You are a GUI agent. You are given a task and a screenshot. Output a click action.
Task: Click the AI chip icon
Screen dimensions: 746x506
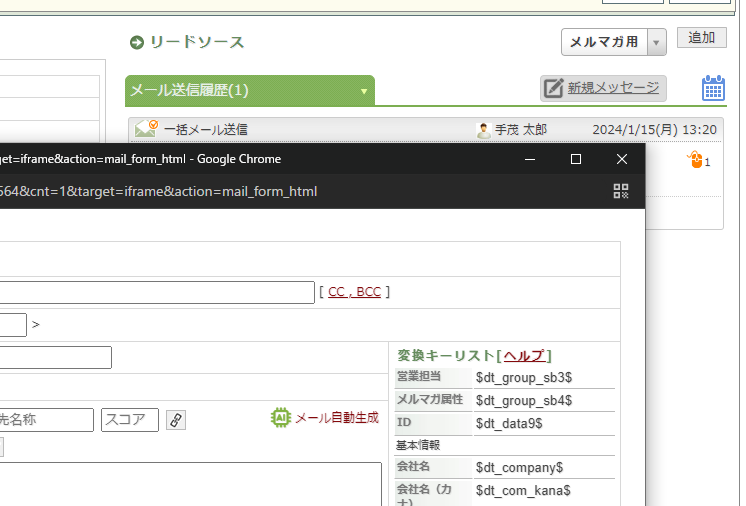281,418
